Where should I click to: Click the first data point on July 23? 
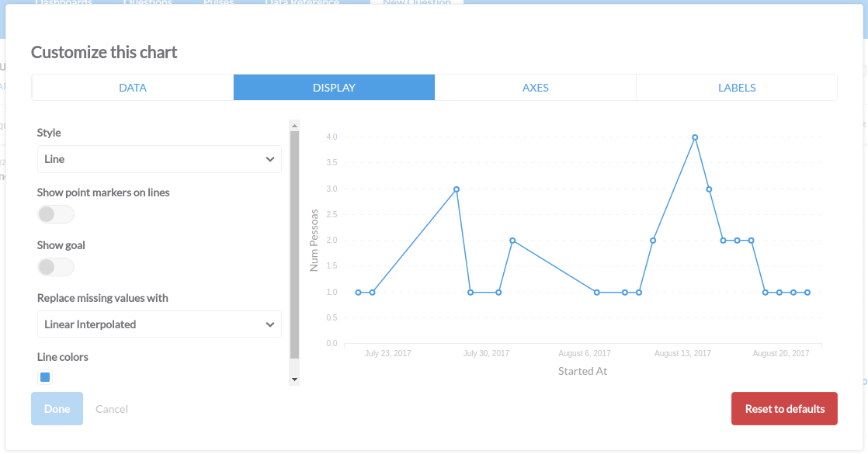[358, 292]
